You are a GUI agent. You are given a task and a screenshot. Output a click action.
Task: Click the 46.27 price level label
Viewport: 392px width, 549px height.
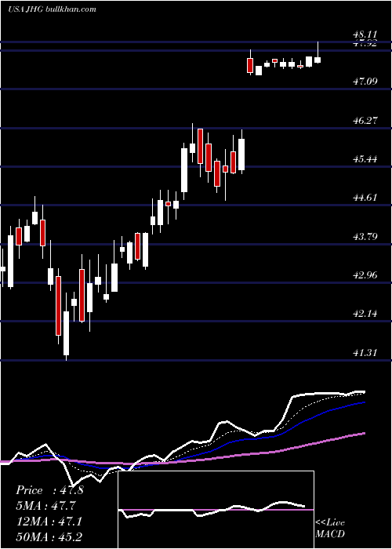[365, 121]
